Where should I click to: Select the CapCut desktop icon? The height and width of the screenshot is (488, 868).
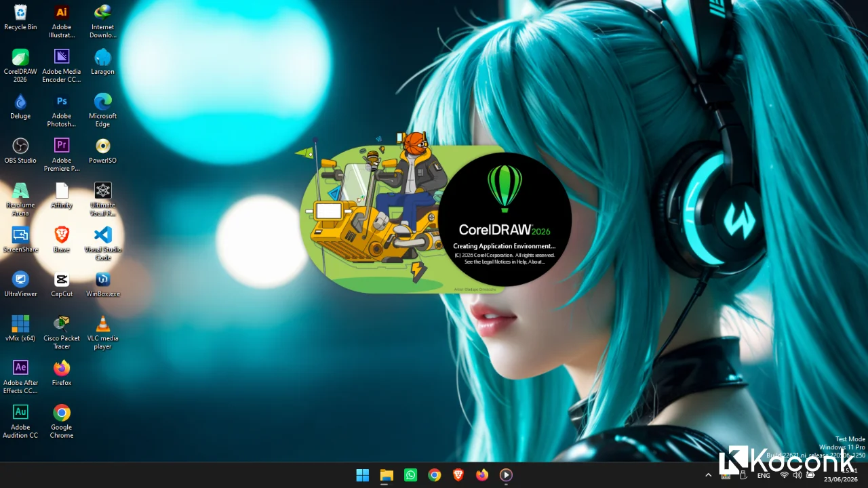[62, 285]
